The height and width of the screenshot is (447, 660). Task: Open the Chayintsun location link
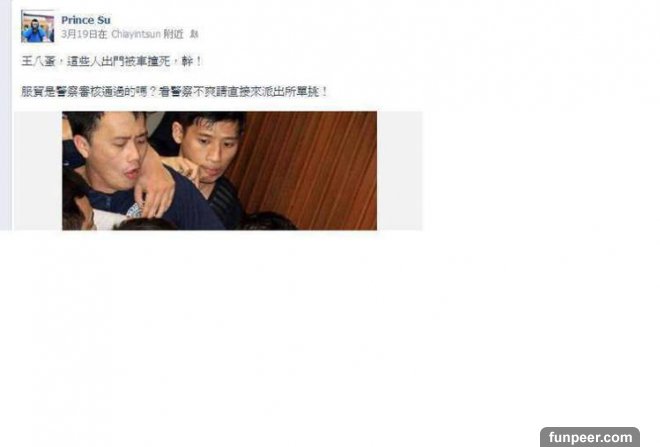136,34
